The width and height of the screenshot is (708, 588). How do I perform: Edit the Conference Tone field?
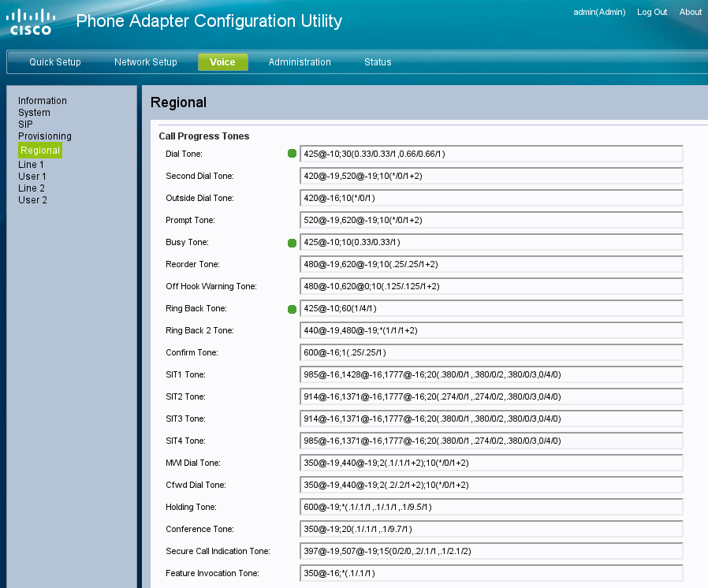click(x=490, y=529)
